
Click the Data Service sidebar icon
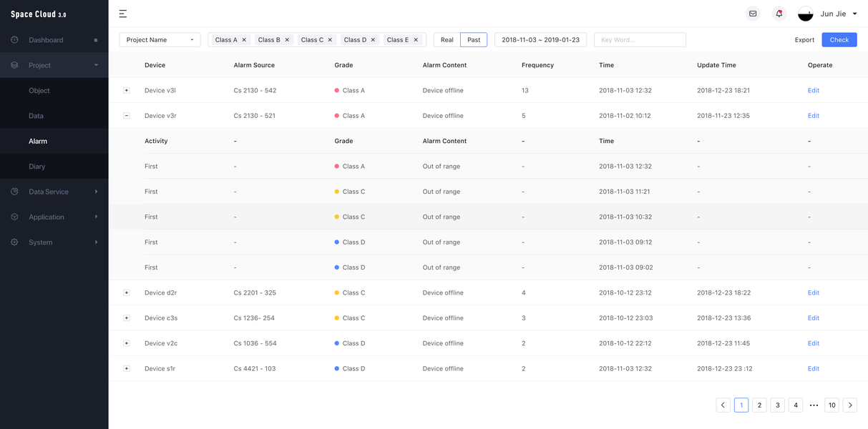point(15,192)
